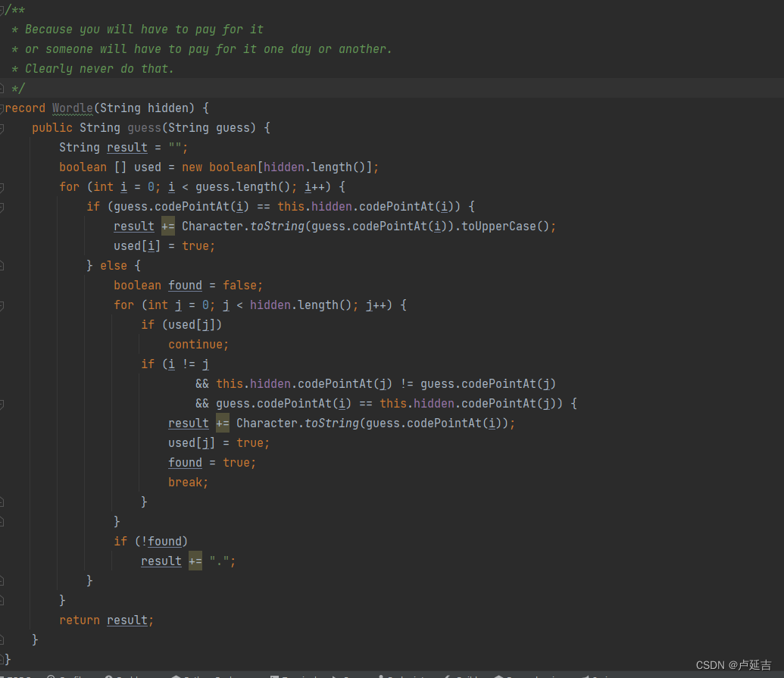
Task: Click the empty string literal after result =
Action: 175,148
